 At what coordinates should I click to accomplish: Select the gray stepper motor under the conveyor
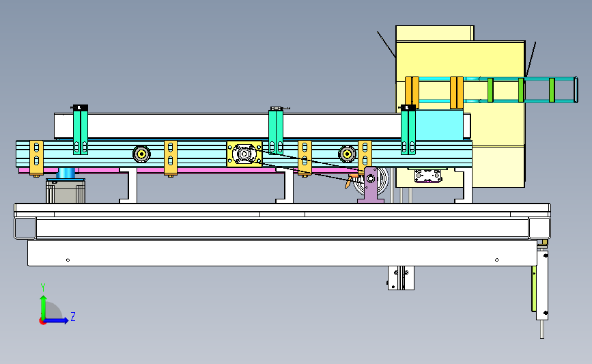[x=66, y=191]
